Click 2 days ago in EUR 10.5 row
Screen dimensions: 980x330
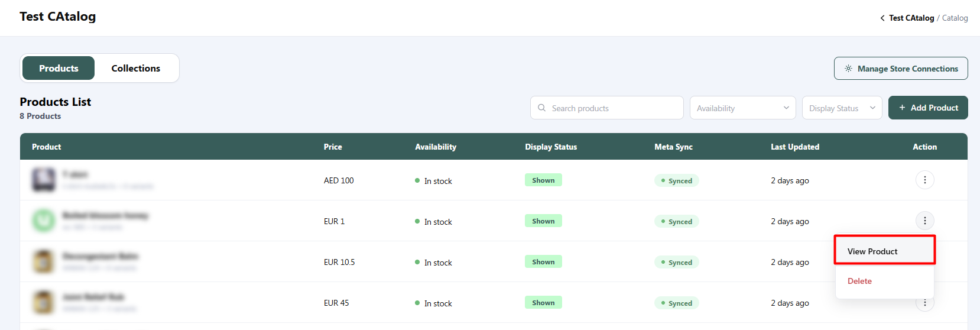(790, 262)
